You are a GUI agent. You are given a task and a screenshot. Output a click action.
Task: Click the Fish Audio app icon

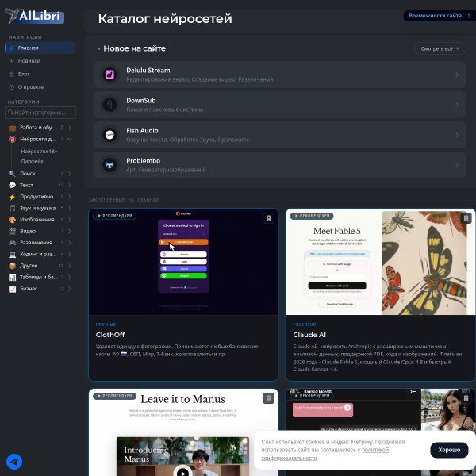coord(109,135)
